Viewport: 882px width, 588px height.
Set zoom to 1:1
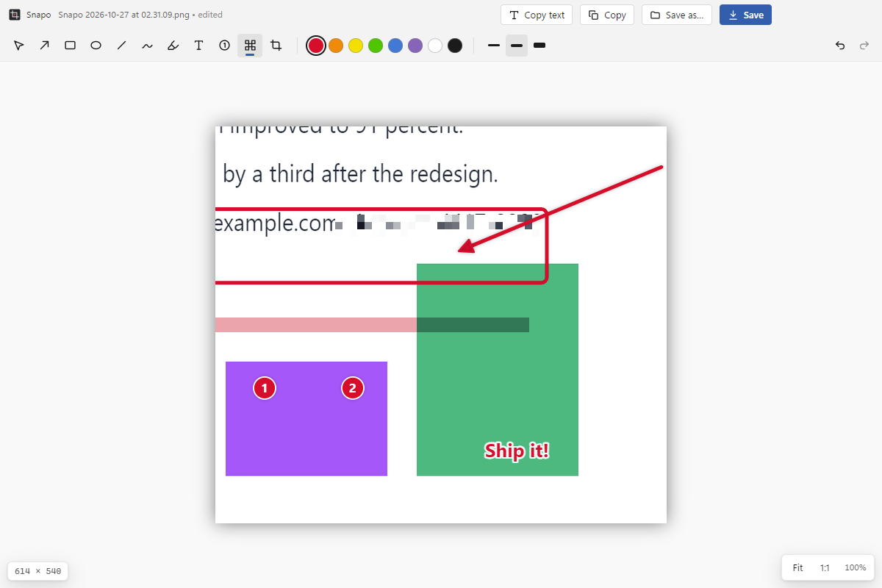(x=825, y=567)
